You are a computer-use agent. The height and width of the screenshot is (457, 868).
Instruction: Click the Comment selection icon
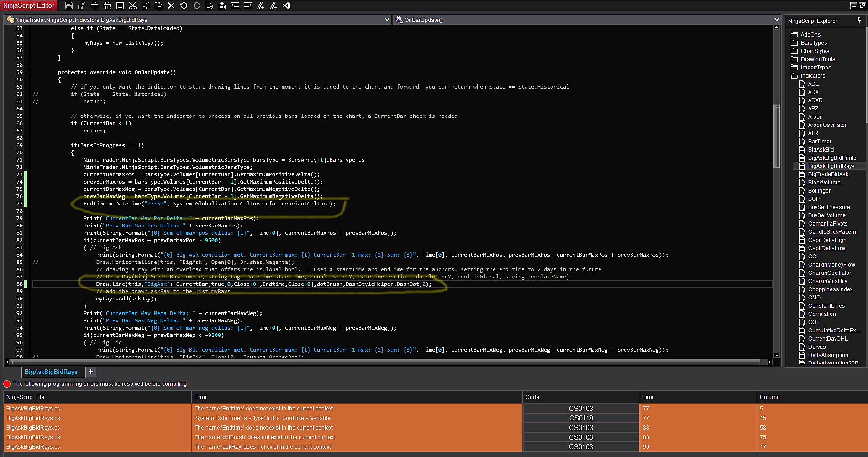(x=260, y=5)
